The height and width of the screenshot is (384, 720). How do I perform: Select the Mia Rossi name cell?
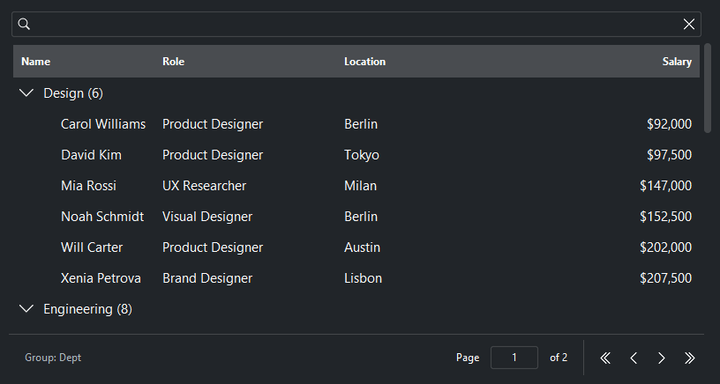pyautogui.click(x=89, y=186)
